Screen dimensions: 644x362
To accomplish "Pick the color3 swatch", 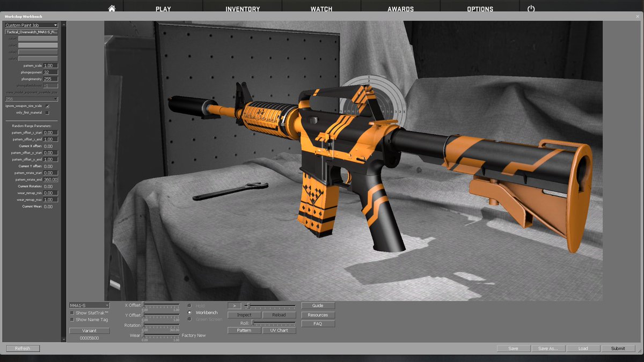I will point(38,58).
